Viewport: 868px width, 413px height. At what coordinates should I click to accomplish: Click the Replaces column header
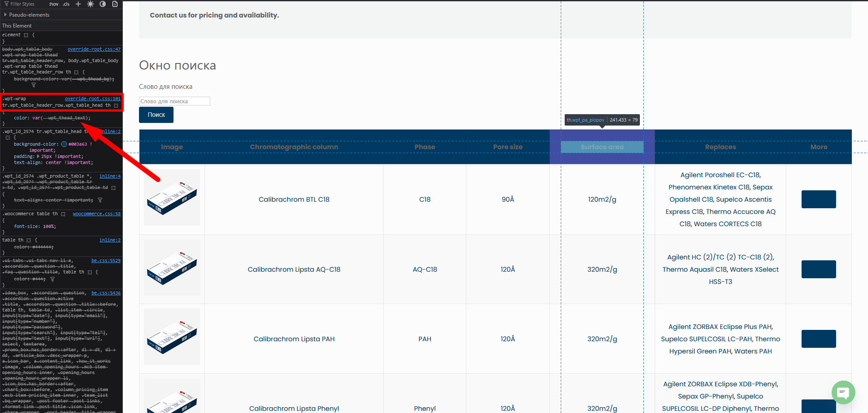click(x=720, y=147)
